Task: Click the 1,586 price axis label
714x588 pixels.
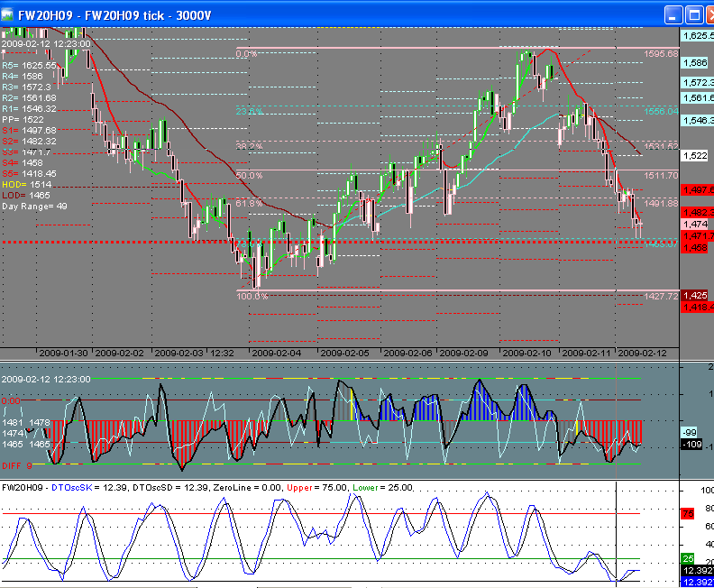Action: pos(696,63)
